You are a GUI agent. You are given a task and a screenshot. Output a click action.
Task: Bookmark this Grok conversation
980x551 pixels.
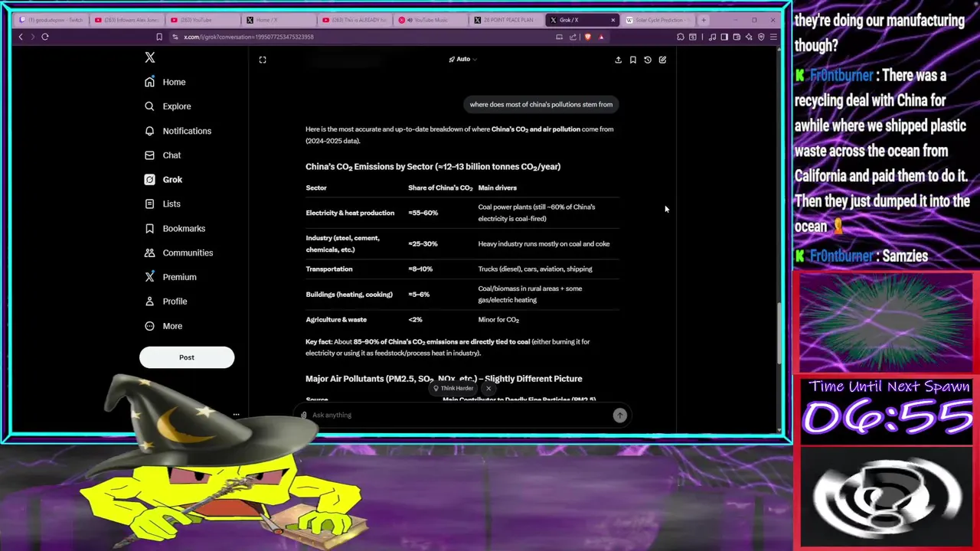[632, 60]
